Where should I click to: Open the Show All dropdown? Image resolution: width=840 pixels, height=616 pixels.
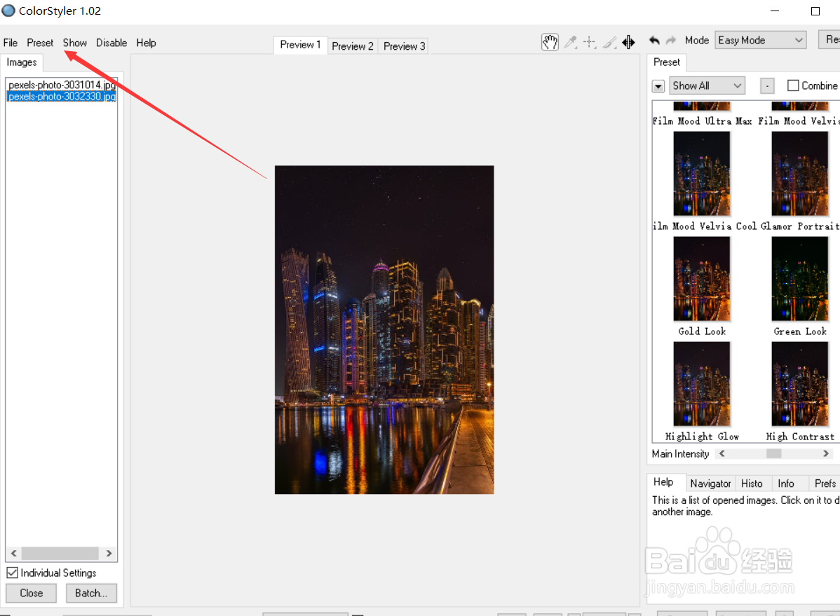point(707,85)
